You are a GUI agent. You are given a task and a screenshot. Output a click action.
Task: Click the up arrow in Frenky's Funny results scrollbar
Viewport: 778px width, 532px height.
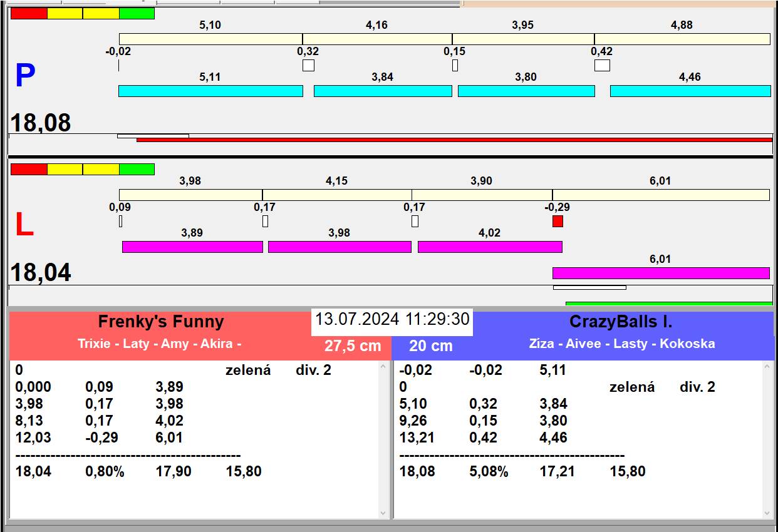tap(383, 367)
